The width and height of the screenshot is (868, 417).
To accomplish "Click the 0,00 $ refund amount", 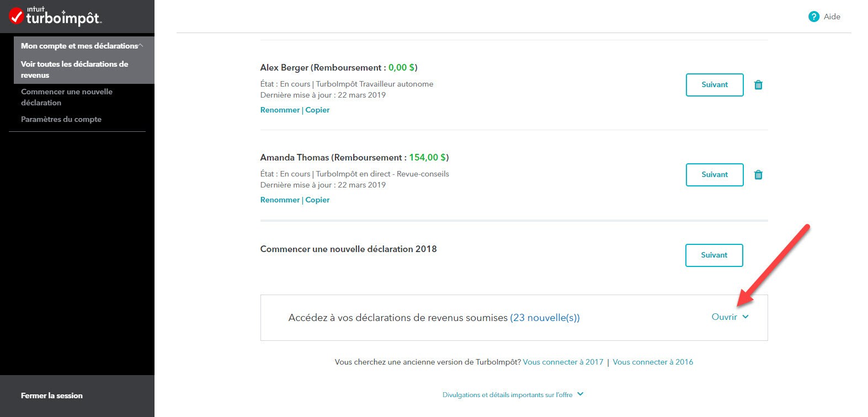I will pyautogui.click(x=402, y=67).
